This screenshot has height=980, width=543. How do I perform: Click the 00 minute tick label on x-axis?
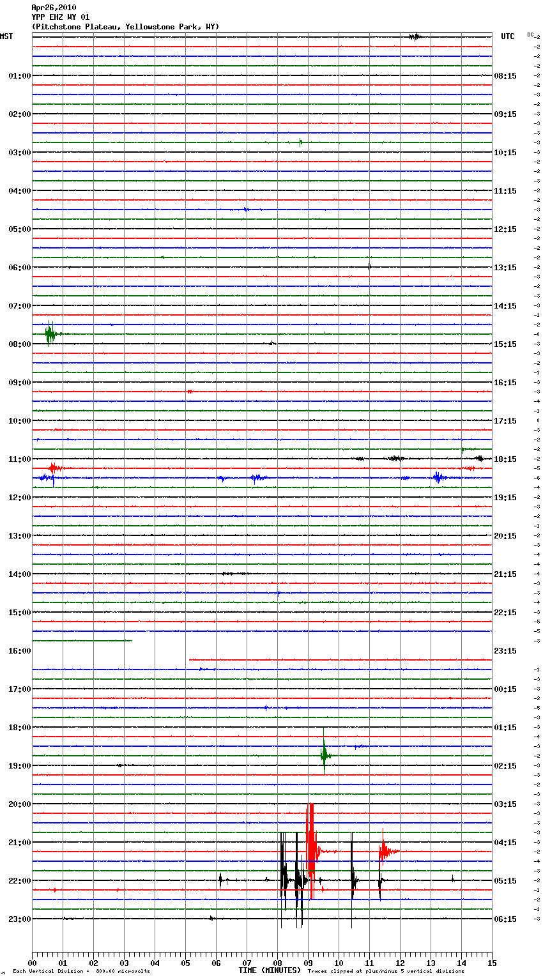click(32, 963)
